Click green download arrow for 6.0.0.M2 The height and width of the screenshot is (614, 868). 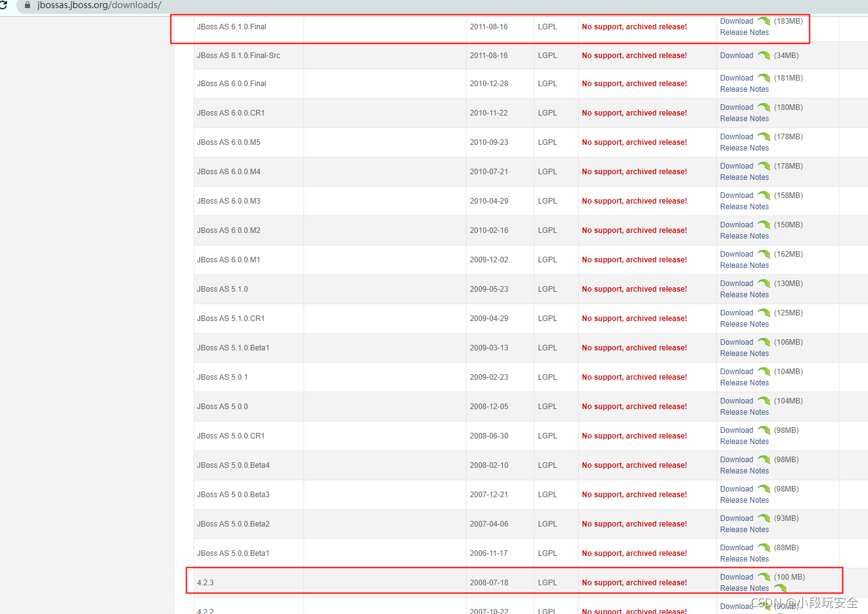click(x=764, y=225)
